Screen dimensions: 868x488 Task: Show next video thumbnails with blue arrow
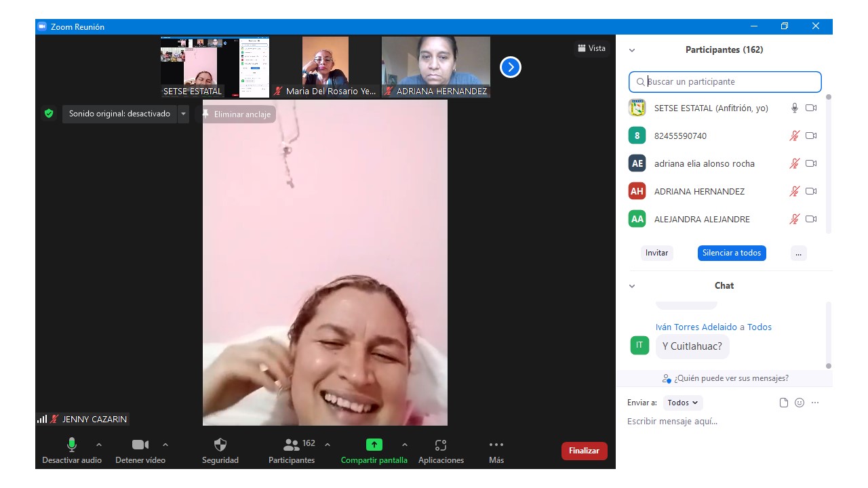[511, 67]
